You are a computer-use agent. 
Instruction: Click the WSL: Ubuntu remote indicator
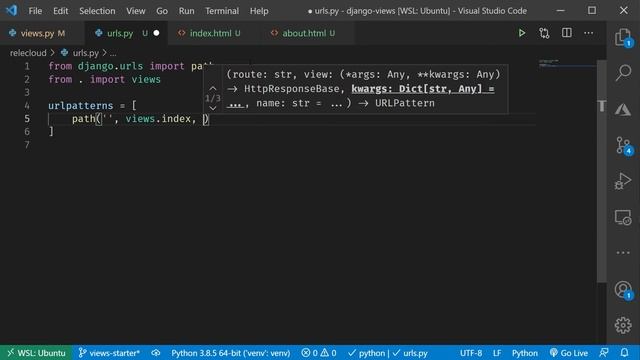37,353
